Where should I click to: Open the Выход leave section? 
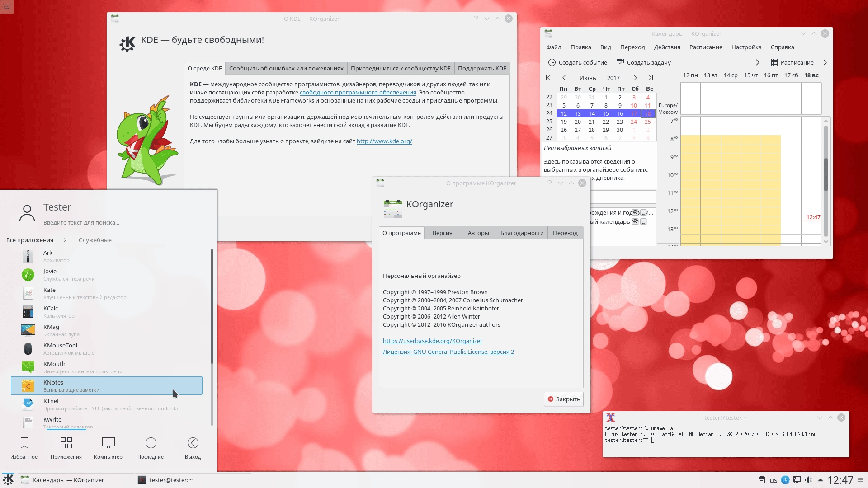[x=193, y=448]
